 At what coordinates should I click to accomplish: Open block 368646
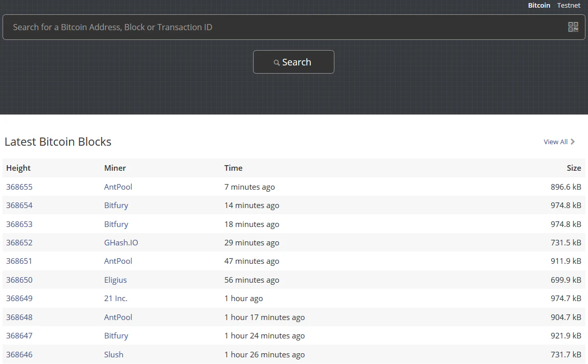pyautogui.click(x=19, y=354)
